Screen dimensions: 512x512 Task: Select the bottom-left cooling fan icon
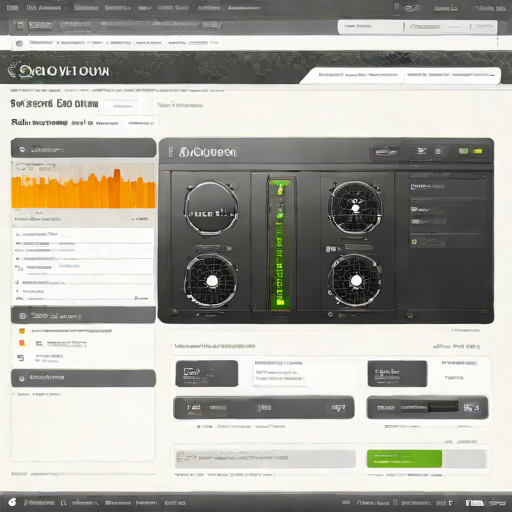click(211, 280)
